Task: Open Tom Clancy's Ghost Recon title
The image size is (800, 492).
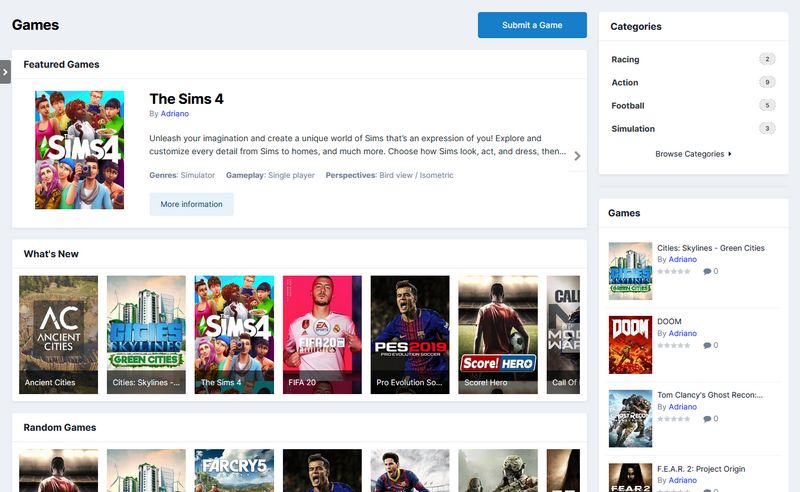Action: point(710,395)
